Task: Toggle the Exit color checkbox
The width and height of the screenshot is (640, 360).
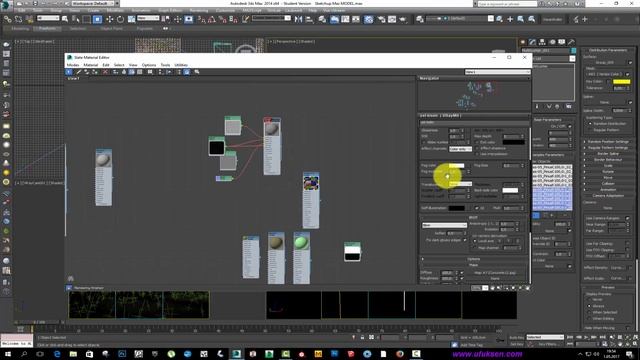Action: coord(477,142)
